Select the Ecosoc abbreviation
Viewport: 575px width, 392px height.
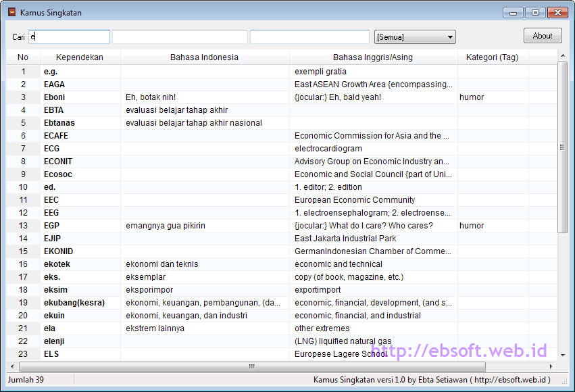click(x=58, y=174)
